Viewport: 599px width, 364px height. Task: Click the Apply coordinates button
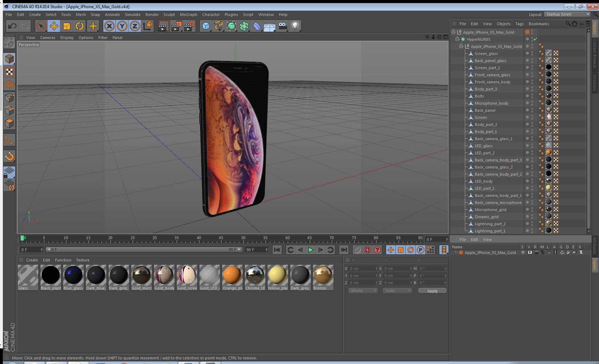click(432, 291)
